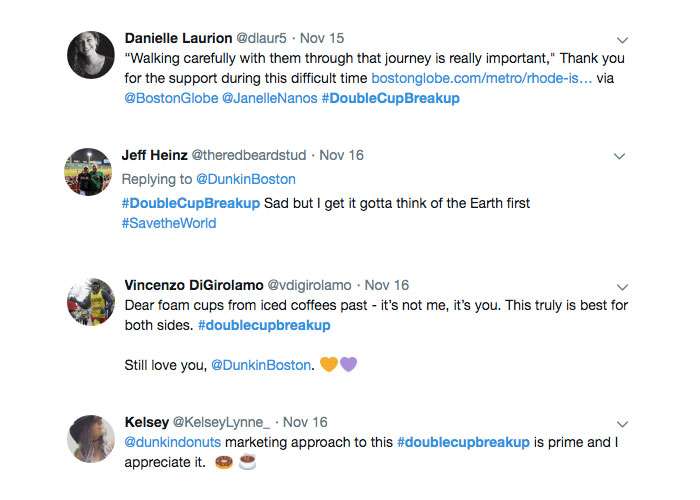
Task: Click the #SavetheWorld hashtag
Action: [x=168, y=223]
